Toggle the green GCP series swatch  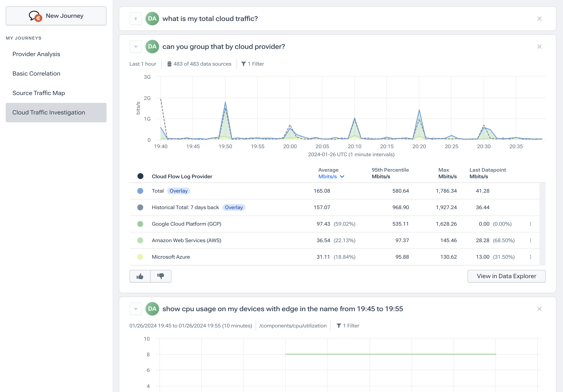(x=140, y=224)
